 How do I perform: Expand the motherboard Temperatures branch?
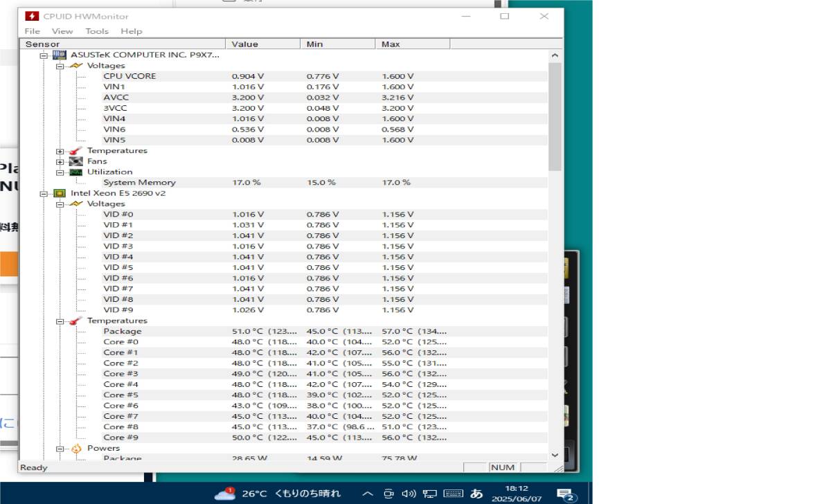click(60, 151)
